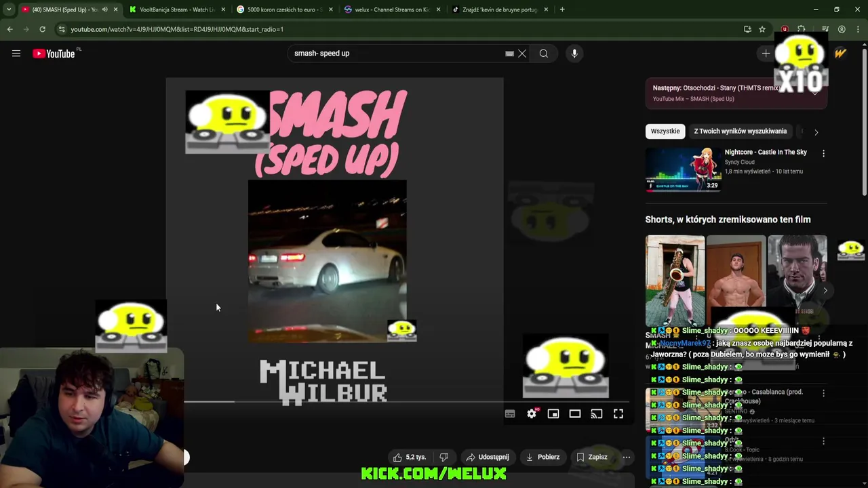
Task: Open the YouTube hamburger guide menu
Action: pyautogui.click(x=16, y=54)
